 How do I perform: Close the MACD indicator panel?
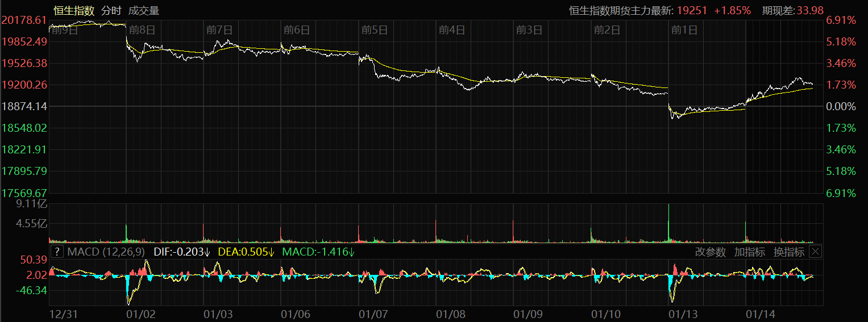pyautogui.click(x=815, y=252)
